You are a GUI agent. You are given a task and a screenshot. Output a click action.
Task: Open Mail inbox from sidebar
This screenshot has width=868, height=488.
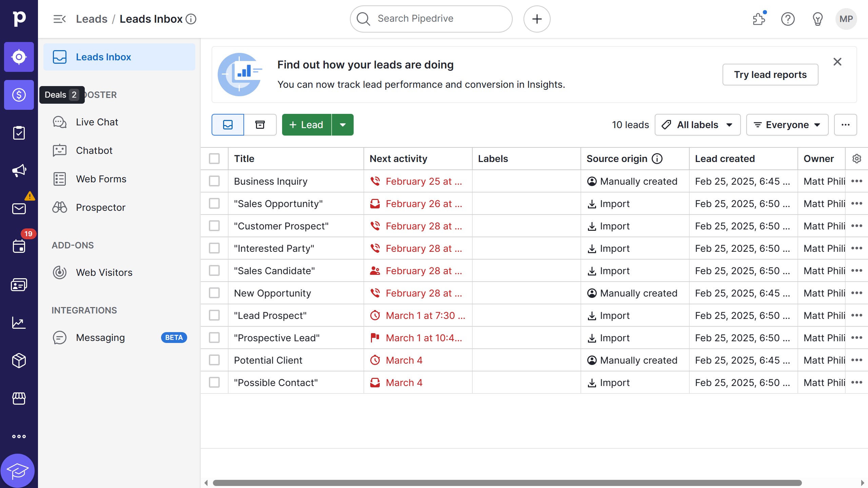[x=19, y=208]
